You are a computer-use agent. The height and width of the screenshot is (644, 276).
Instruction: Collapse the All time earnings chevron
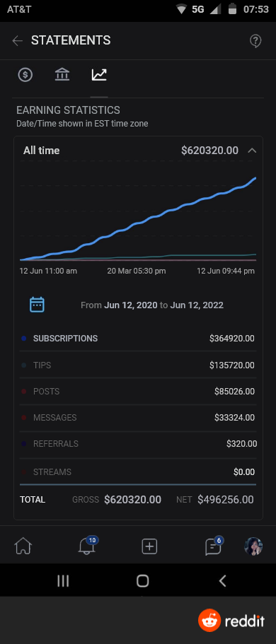click(x=252, y=151)
